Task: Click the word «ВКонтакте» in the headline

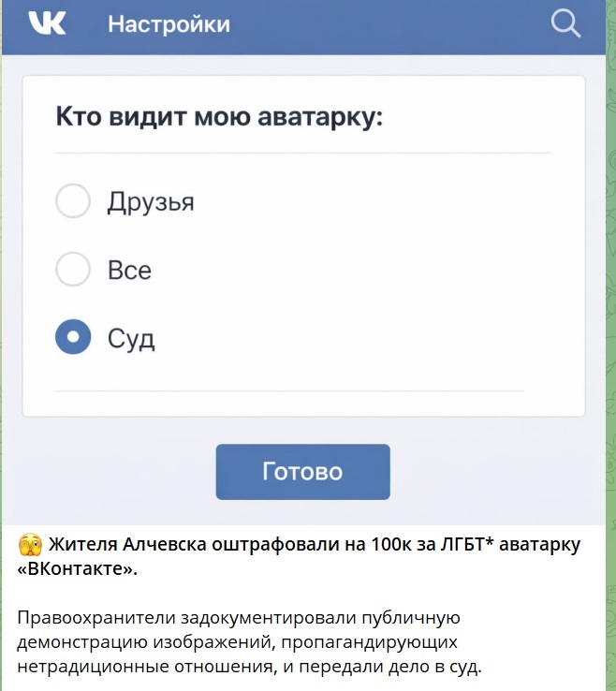Action: (77, 569)
